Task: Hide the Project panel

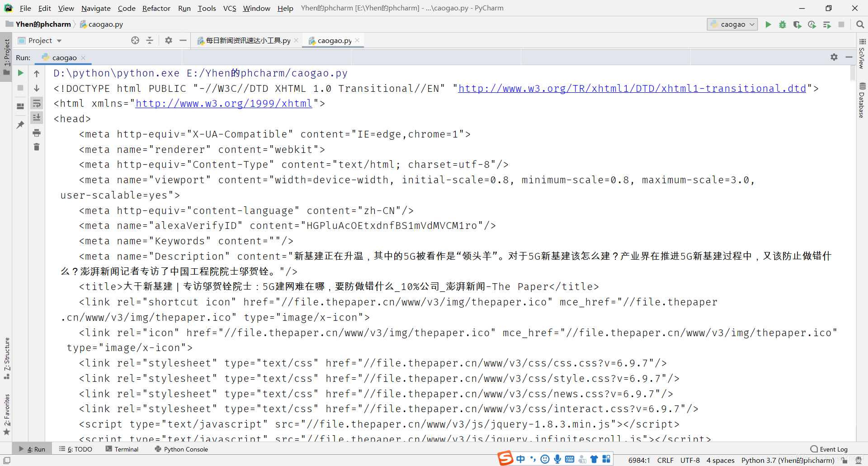Action: click(183, 40)
